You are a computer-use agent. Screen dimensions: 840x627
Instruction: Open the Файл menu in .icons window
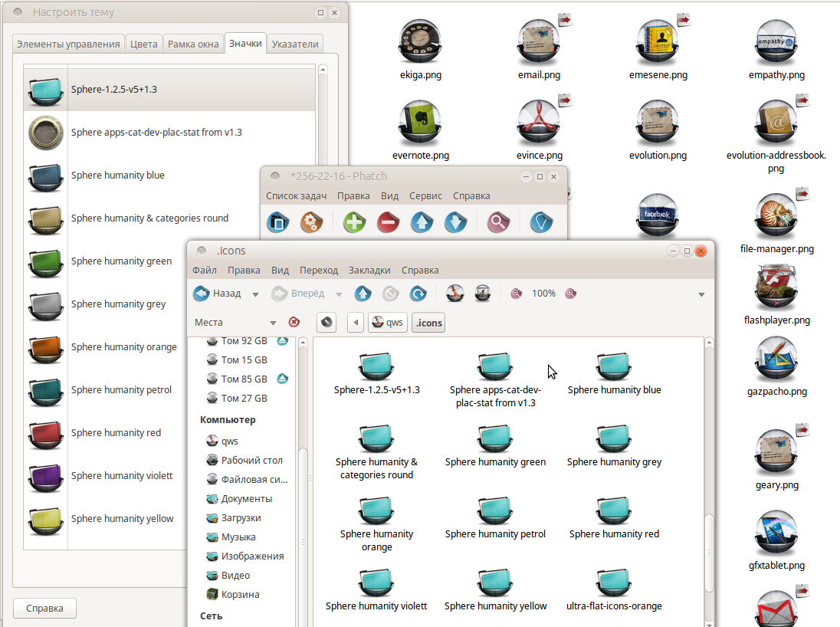[x=205, y=270]
